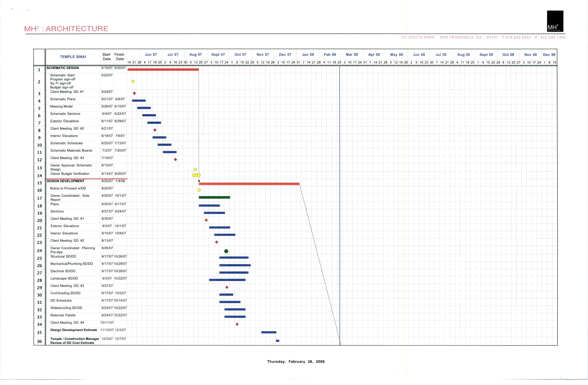Click row 9 Interior Elevations blue bar

click(159, 137)
